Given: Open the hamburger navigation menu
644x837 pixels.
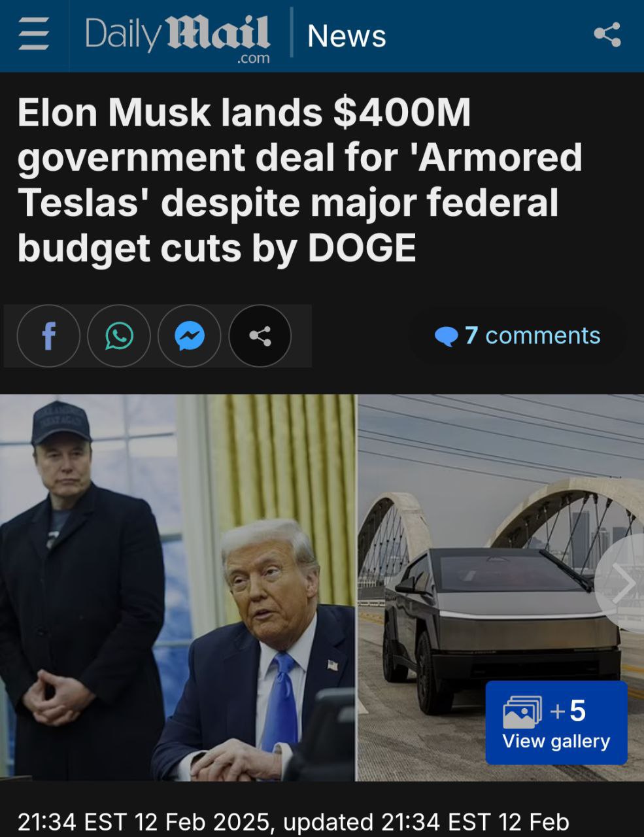Looking at the screenshot, I should 33,34.
